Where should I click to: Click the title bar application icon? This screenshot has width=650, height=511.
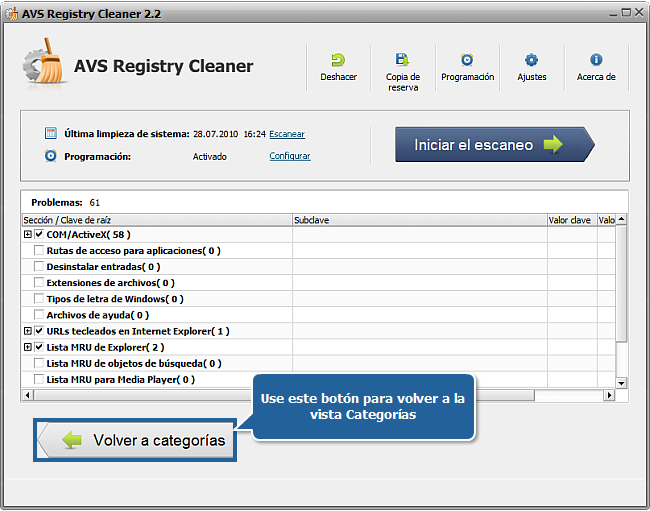coord(12,14)
